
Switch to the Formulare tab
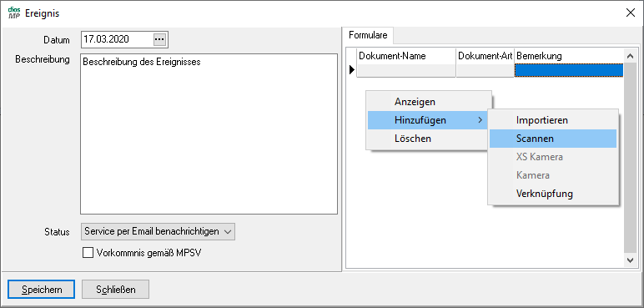coord(368,35)
